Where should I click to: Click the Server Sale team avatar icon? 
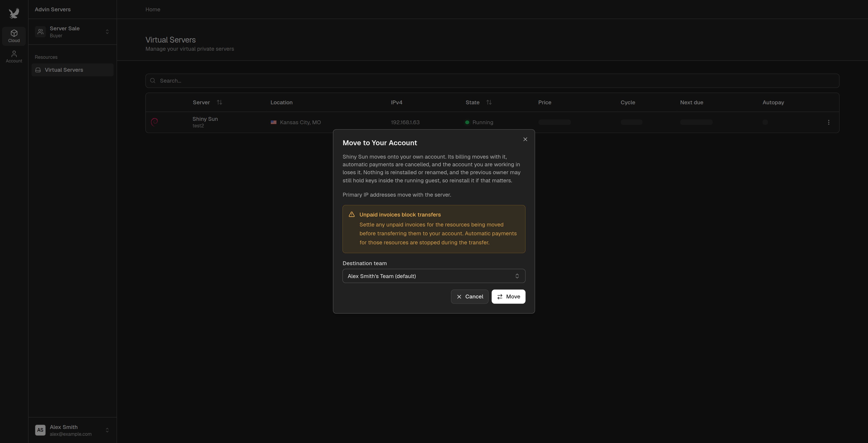(x=40, y=32)
